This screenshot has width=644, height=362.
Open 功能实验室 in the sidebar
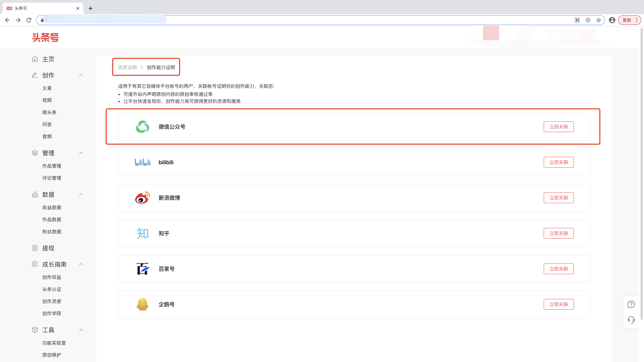click(x=54, y=343)
